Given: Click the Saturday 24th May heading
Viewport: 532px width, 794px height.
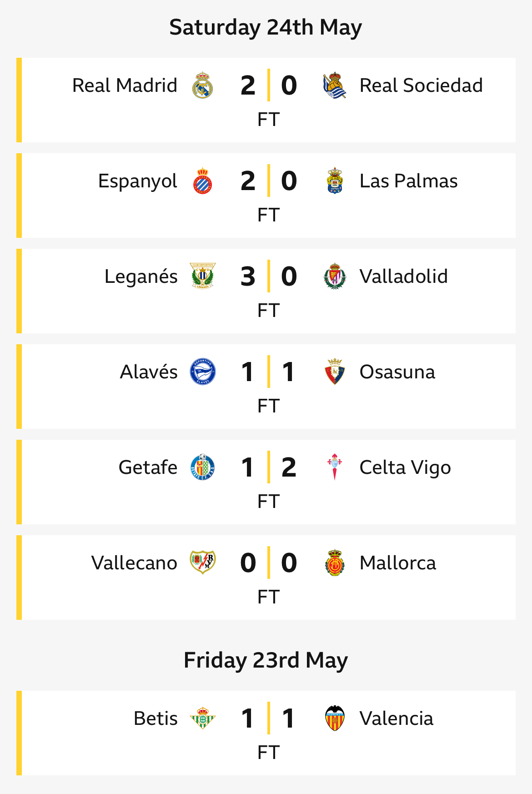Looking at the screenshot, I should [266, 27].
